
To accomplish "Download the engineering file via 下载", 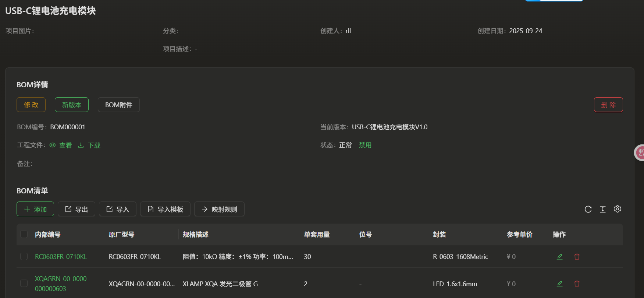I will [x=89, y=146].
